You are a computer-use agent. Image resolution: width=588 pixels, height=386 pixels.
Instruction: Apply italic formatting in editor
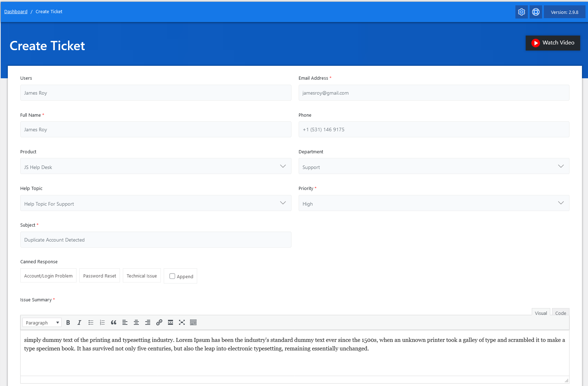pyautogui.click(x=79, y=323)
